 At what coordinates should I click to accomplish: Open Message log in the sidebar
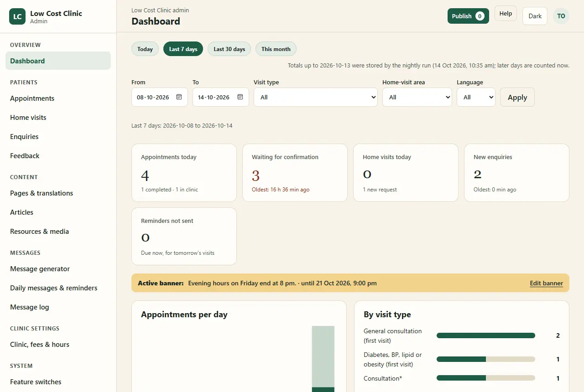tap(58, 307)
